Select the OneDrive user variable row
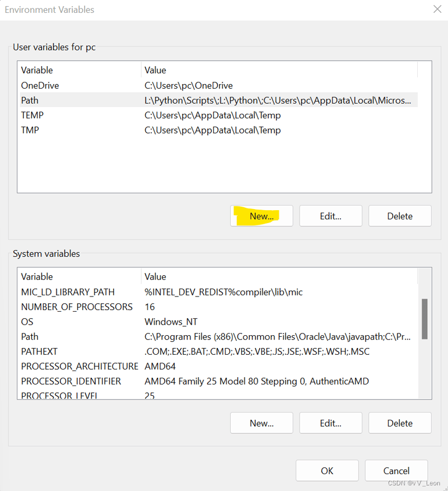Image resolution: width=448 pixels, height=491 pixels. 219,86
